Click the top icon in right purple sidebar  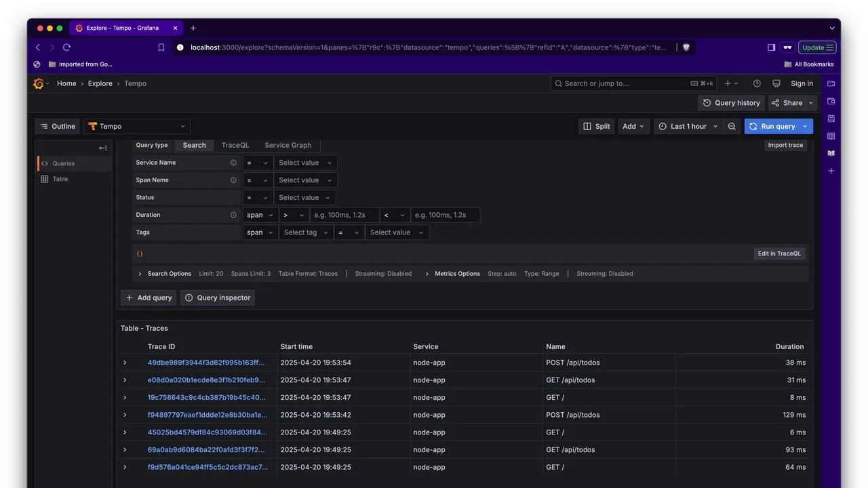(x=831, y=83)
